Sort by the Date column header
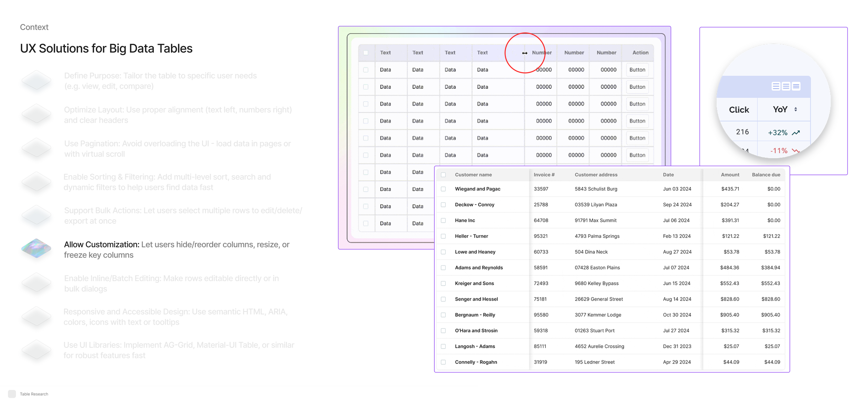Image resolution: width=868 pixels, height=402 pixels. tap(668, 175)
